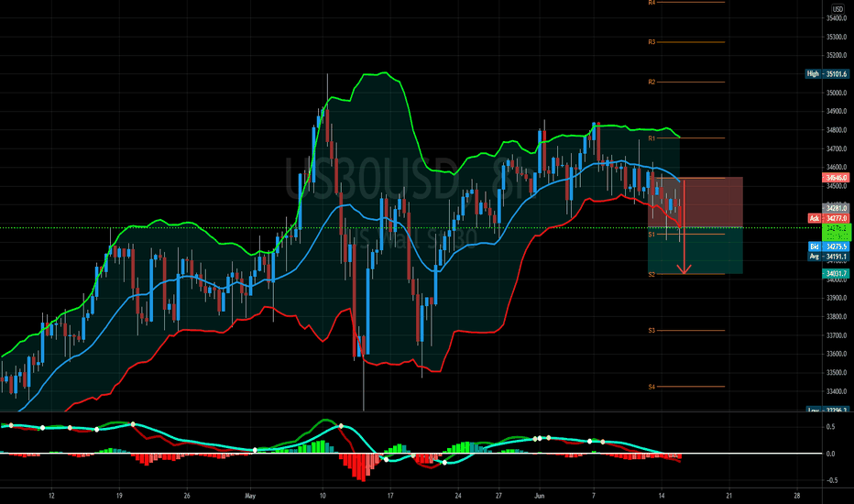Click the Ask 34277.0 price label
This screenshot has height=504, width=854.
click(x=828, y=218)
